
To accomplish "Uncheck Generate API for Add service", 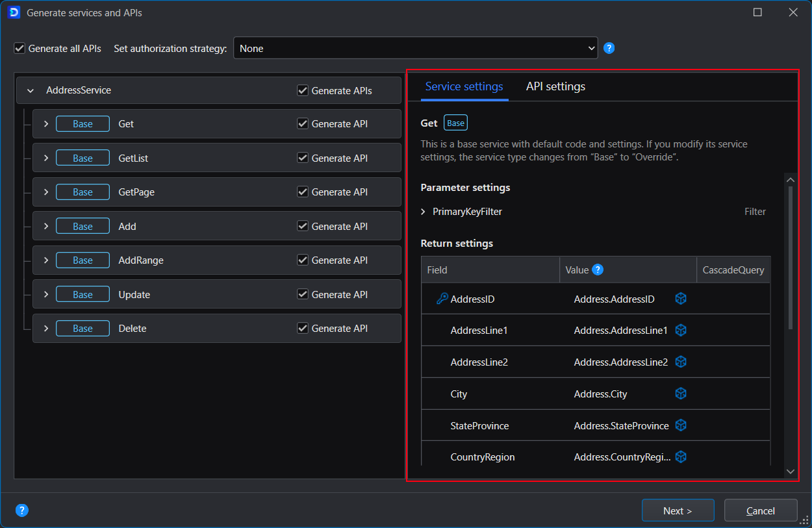I will pos(303,226).
